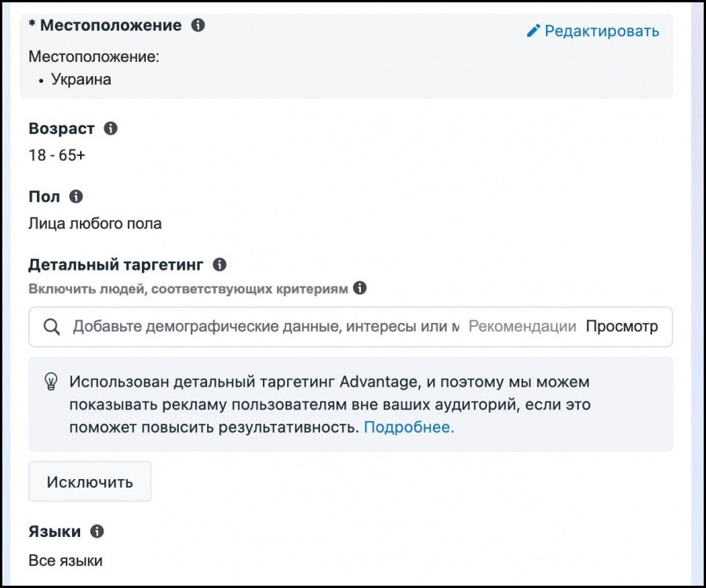Click the info icon beside Детальный таргетинг
Viewport: 706px width, 588px height.
tap(220, 264)
